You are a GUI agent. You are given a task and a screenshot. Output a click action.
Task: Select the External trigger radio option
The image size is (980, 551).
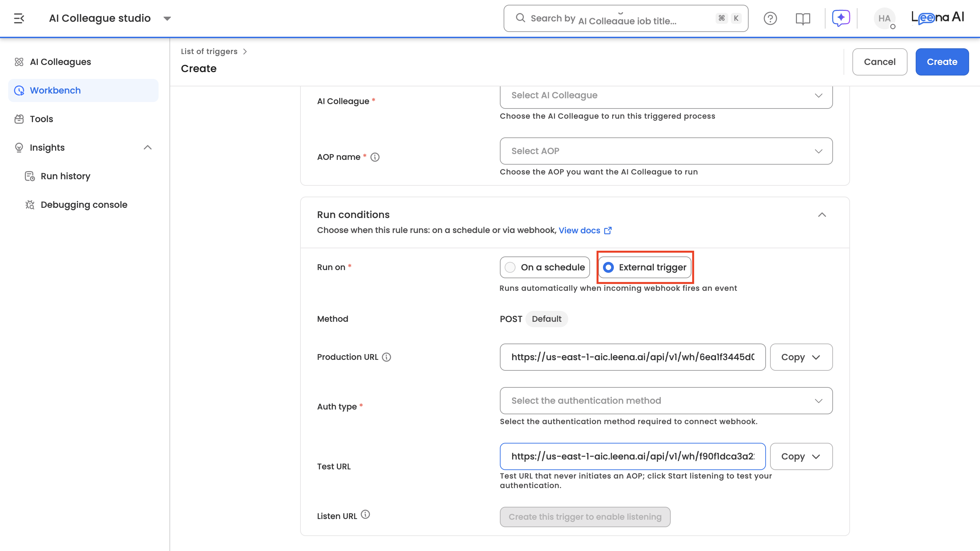pos(644,267)
